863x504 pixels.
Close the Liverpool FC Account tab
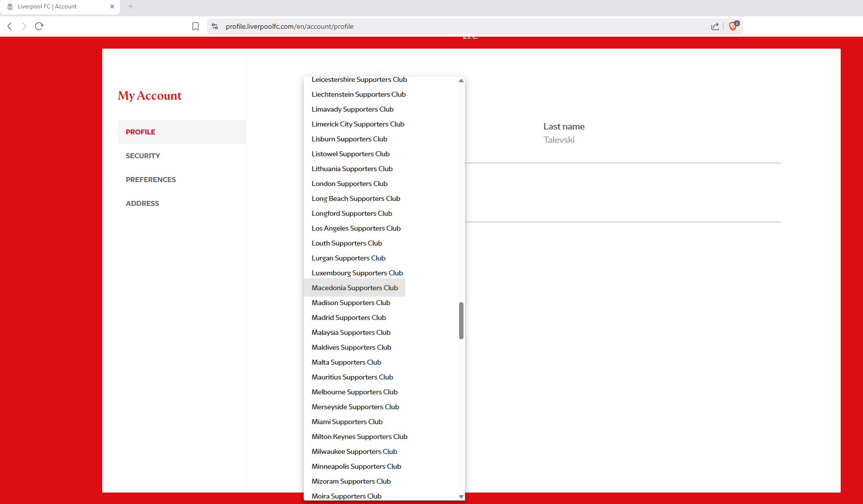(112, 6)
